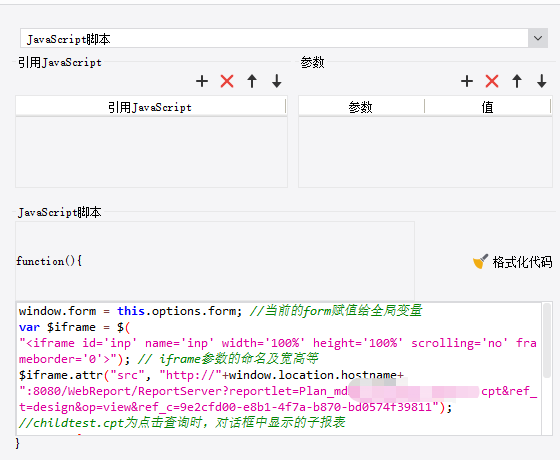Screen dimensions: 560x460
Task: Delete the selected referenced JavaScript entry
Action: [x=227, y=81]
